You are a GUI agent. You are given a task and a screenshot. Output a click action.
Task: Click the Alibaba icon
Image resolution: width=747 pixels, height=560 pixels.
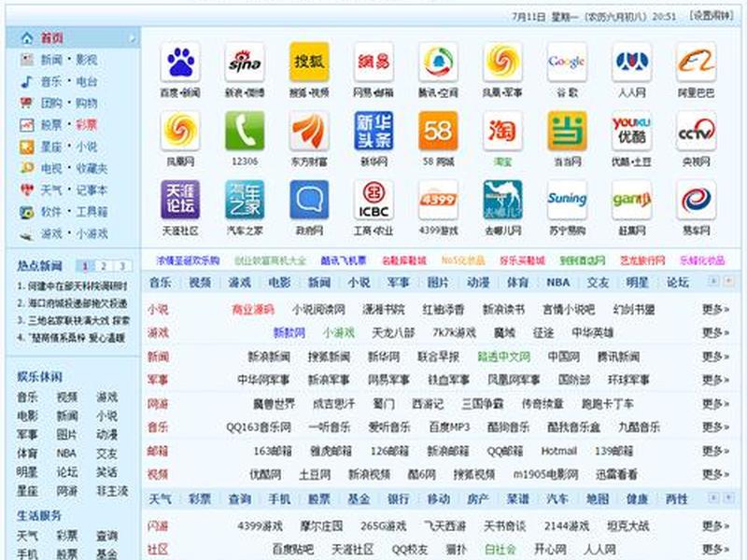(x=696, y=62)
